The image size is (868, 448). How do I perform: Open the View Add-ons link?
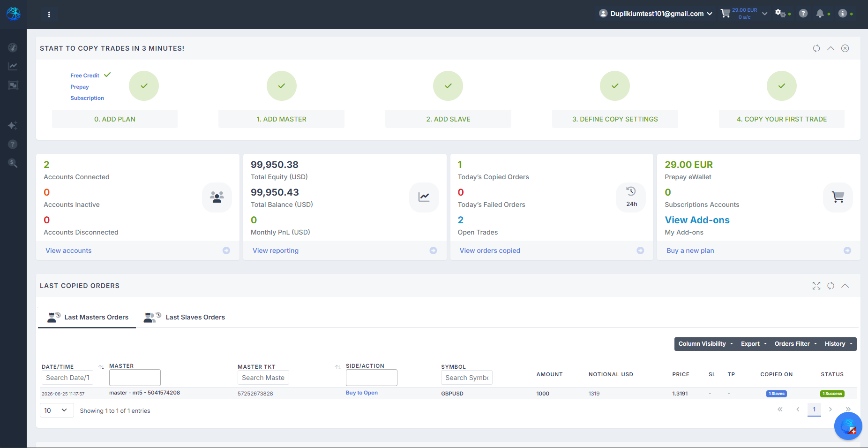tap(697, 220)
